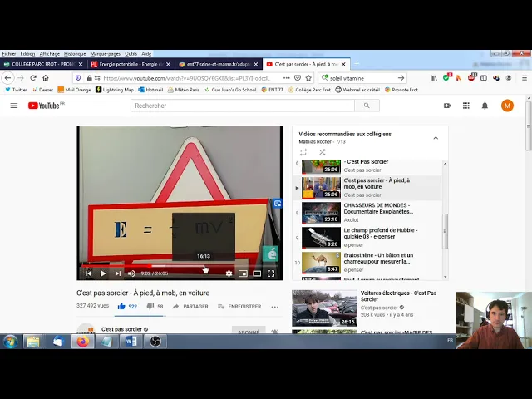
Task: Reload the page
Action: (x=33, y=78)
